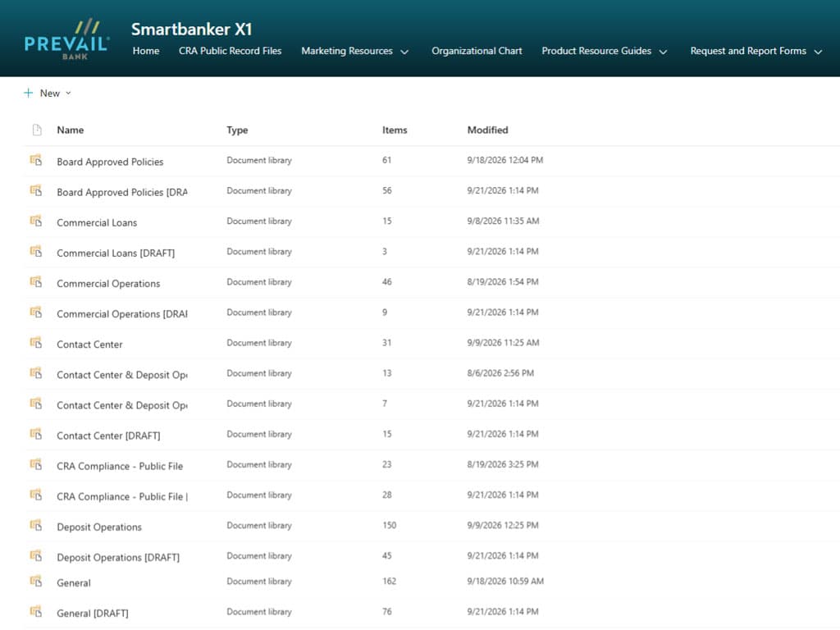Expand the Request and Report Forms chevron

[x=818, y=52]
